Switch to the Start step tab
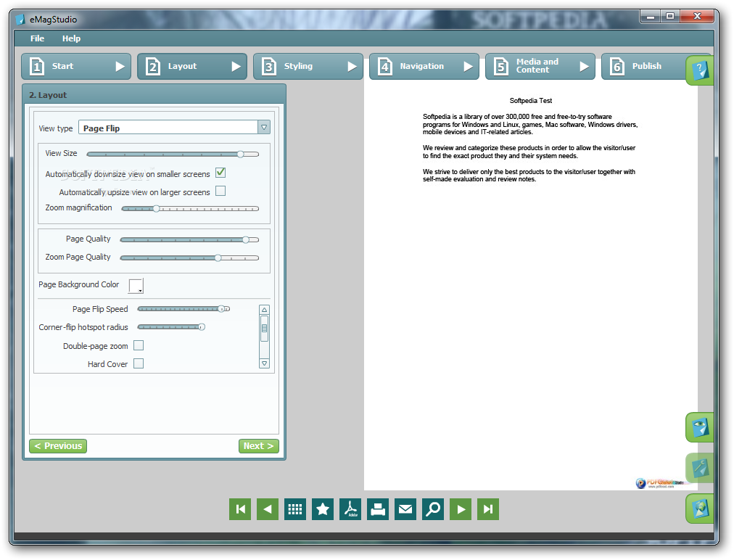 76,67
